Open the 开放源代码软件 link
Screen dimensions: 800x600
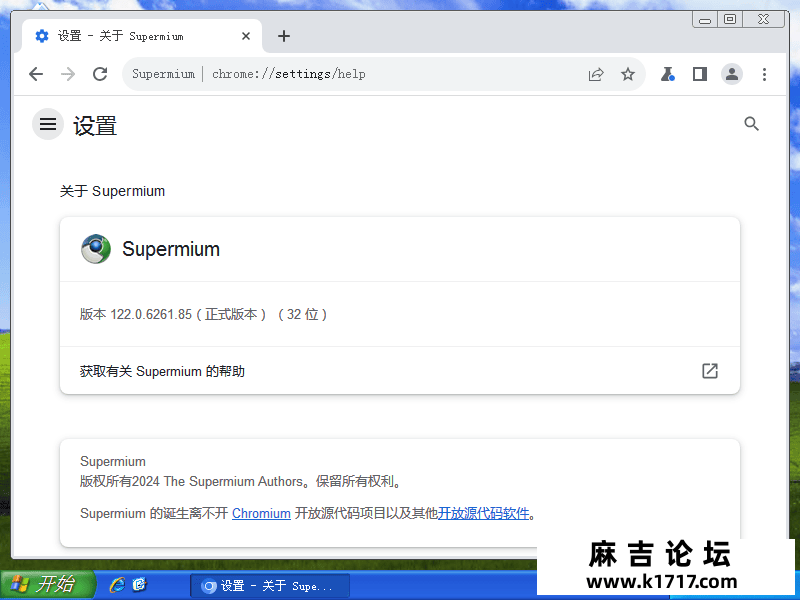tap(483, 513)
